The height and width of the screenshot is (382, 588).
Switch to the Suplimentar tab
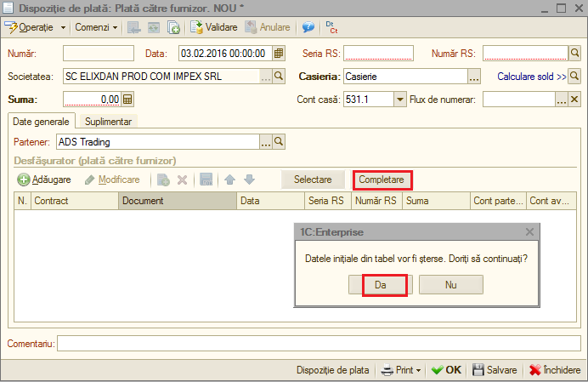[x=109, y=122]
